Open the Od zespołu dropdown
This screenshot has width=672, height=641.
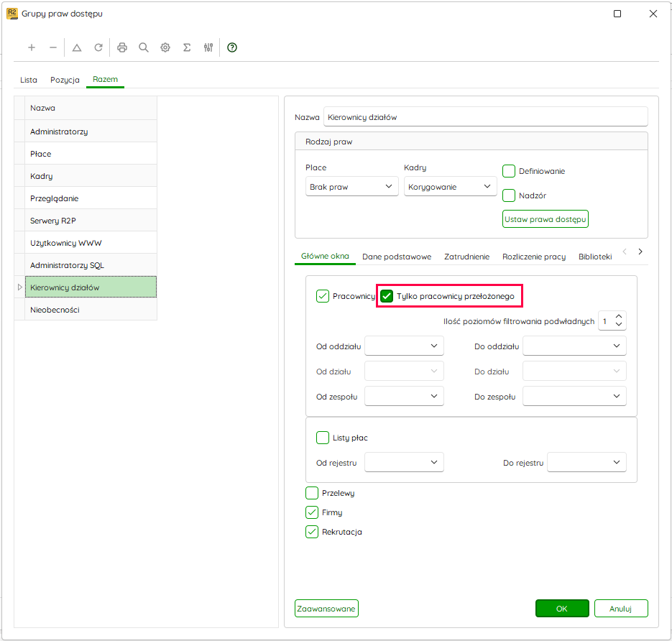point(404,397)
